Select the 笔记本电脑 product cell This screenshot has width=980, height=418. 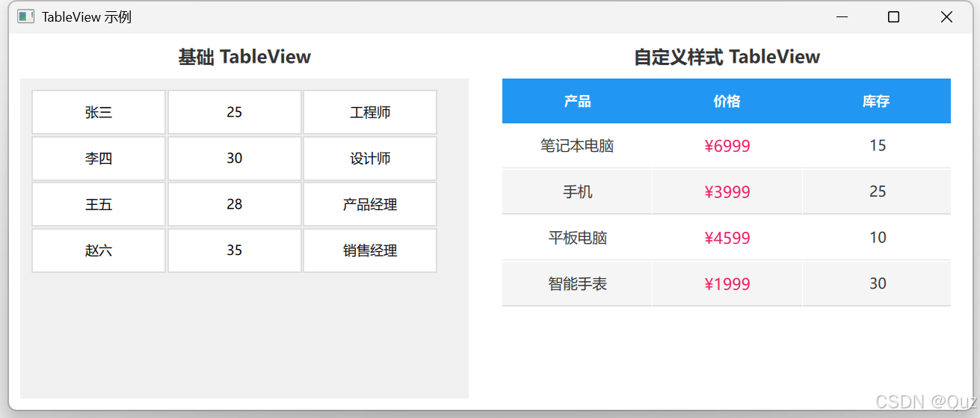point(577,146)
